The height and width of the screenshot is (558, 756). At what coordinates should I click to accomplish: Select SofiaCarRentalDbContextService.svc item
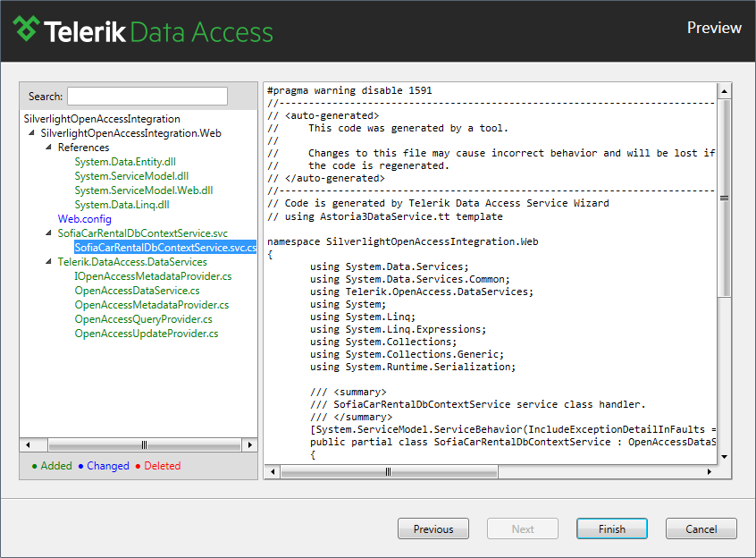[x=142, y=232]
